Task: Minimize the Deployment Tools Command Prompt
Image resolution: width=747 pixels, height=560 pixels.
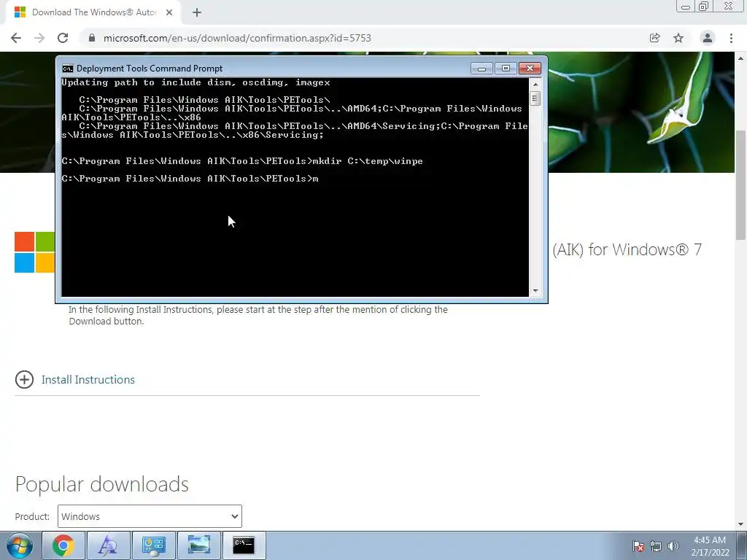Action: 481,69
